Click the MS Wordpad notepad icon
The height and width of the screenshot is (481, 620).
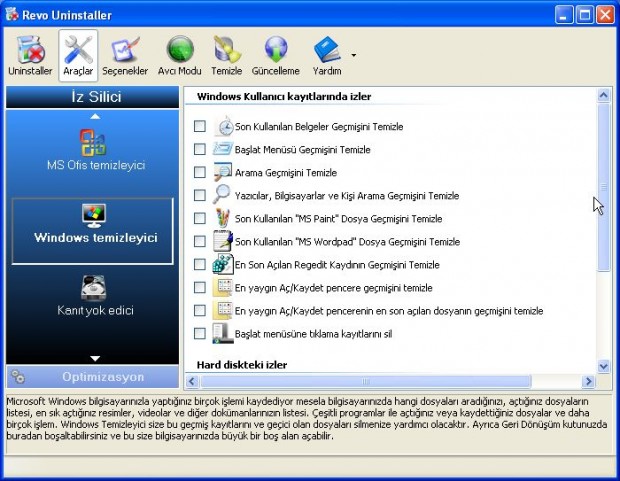[223, 240]
